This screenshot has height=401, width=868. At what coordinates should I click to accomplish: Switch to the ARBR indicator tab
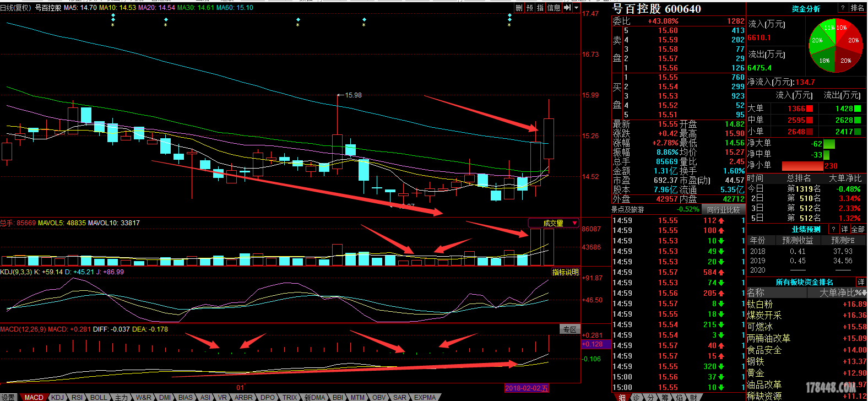point(244,397)
